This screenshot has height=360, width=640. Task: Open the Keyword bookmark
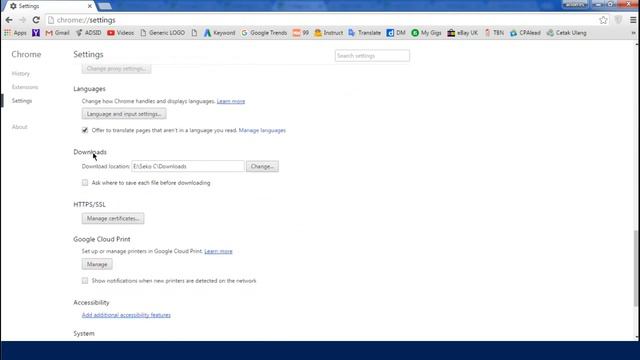pyautogui.click(x=220, y=33)
